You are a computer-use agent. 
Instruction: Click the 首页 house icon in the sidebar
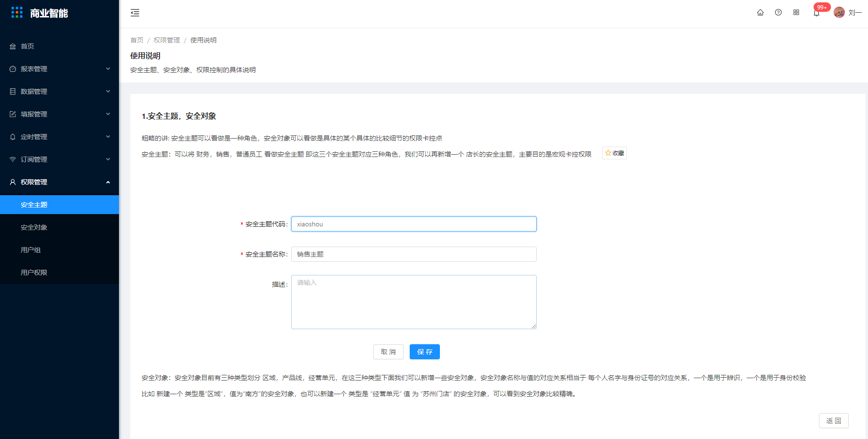click(x=13, y=46)
